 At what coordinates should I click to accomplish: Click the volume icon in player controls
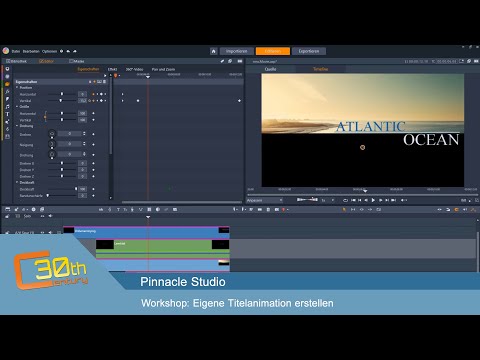[403, 200]
